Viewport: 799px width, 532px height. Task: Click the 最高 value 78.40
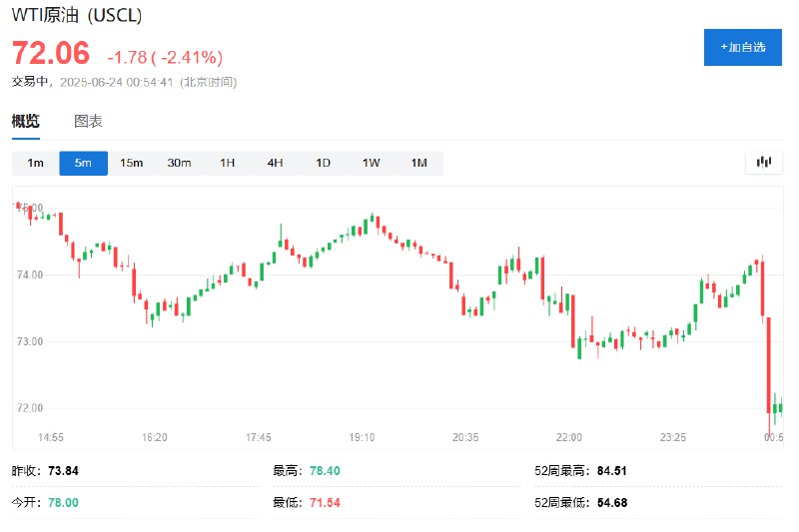point(325,471)
